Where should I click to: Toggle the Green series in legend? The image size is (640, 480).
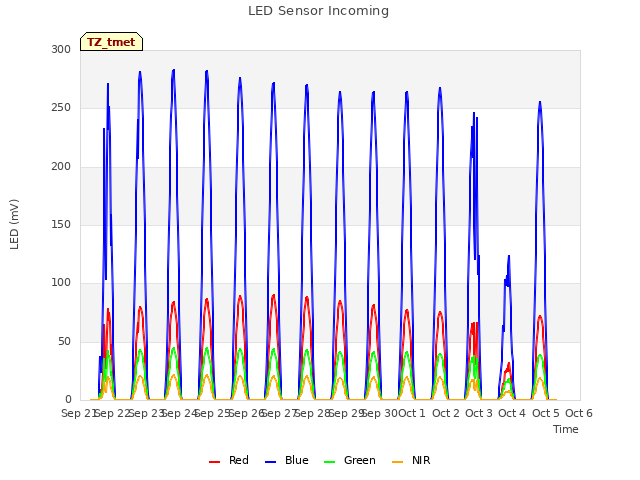[349, 460]
